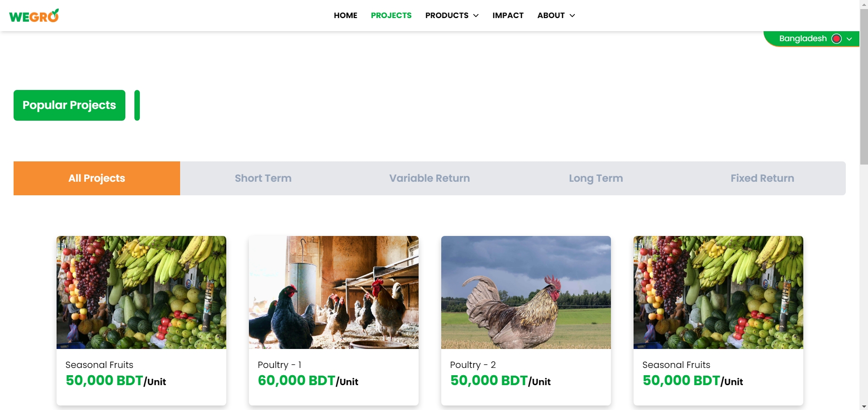Go to the Home page
Image resolution: width=868 pixels, height=410 pixels.
pyautogui.click(x=345, y=15)
